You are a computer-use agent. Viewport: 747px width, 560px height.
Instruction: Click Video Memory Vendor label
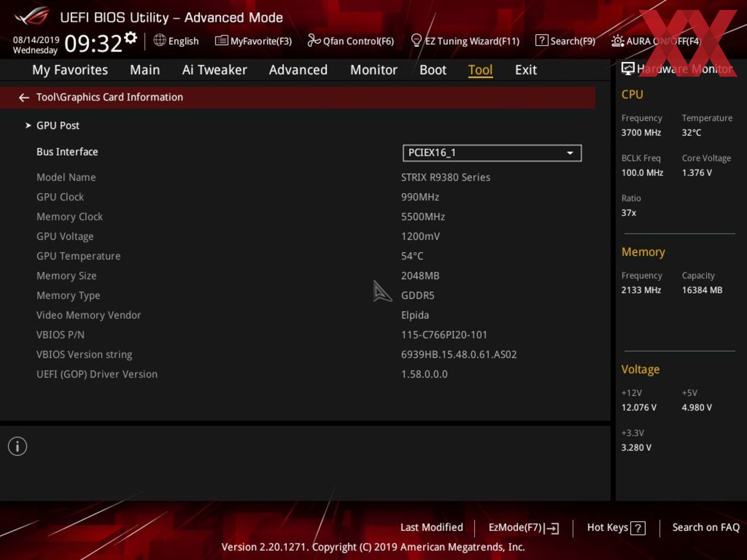(88, 316)
